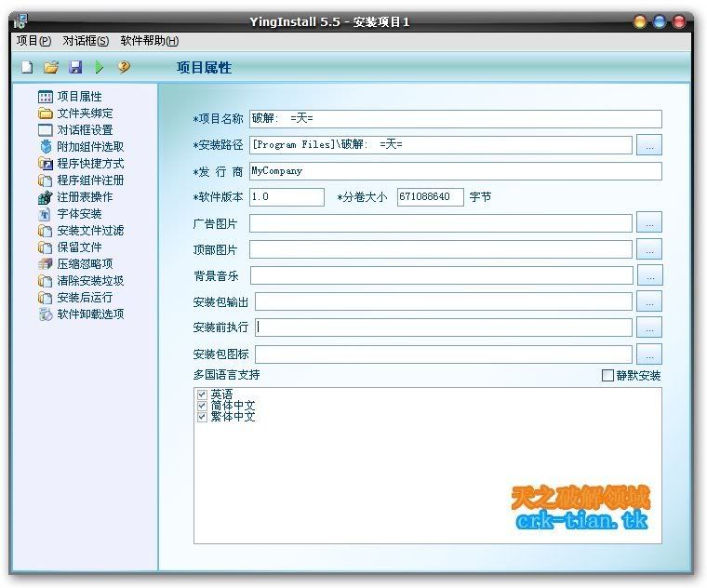
Task: Browse for the 安装包图标 file
Action: [x=650, y=354]
